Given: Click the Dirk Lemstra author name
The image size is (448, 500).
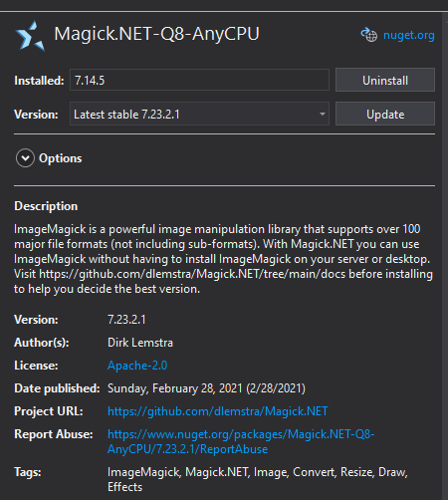Looking at the screenshot, I should point(140,343).
